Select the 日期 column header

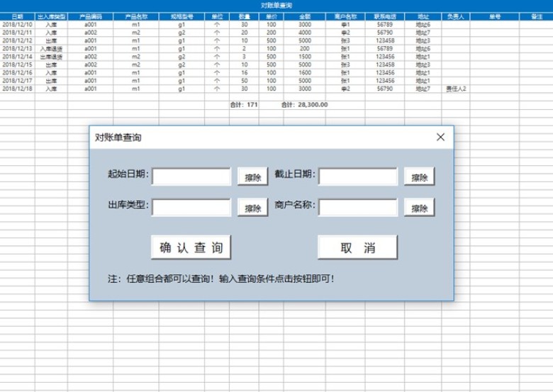[x=17, y=16]
